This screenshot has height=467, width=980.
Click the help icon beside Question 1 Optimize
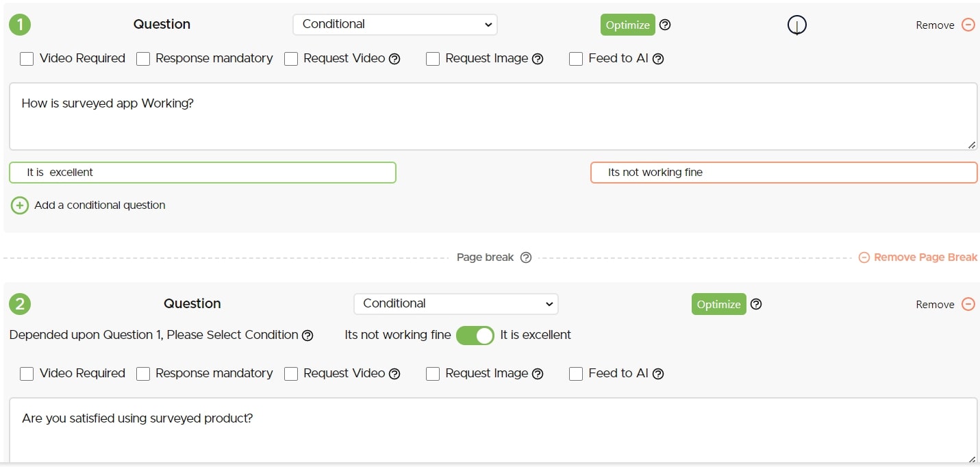664,25
